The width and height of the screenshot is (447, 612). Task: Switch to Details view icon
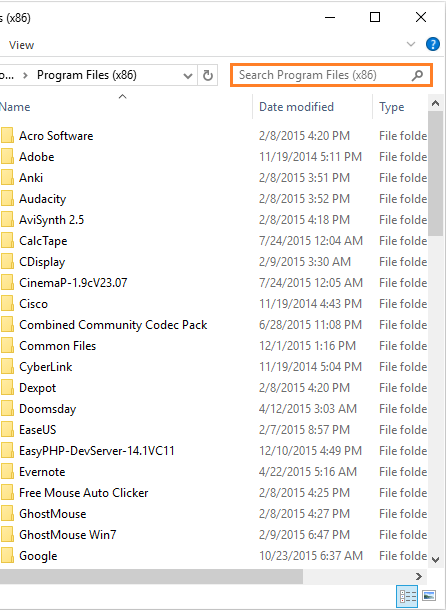[x=407, y=596]
